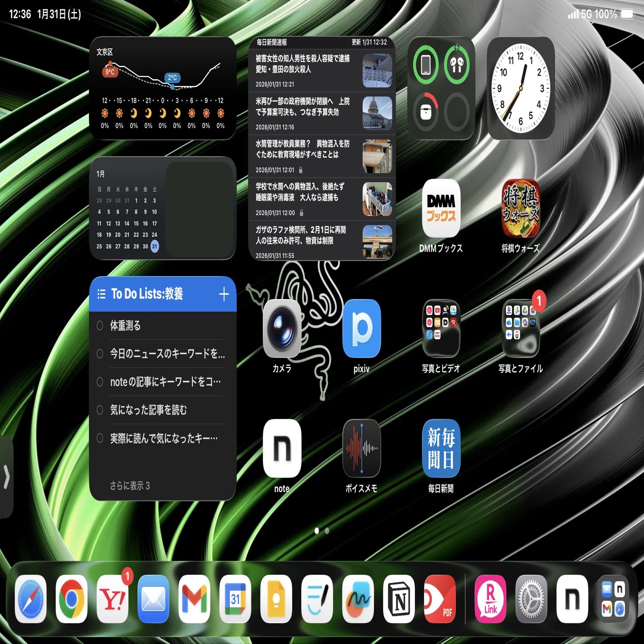Launch the DMMブックス app
The width and height of the screenshot is (644, 644).
(x=441, y=208)
